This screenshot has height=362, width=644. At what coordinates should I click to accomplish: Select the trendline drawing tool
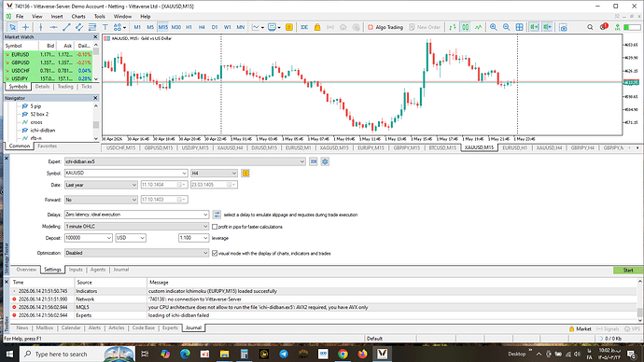(66, 27)
